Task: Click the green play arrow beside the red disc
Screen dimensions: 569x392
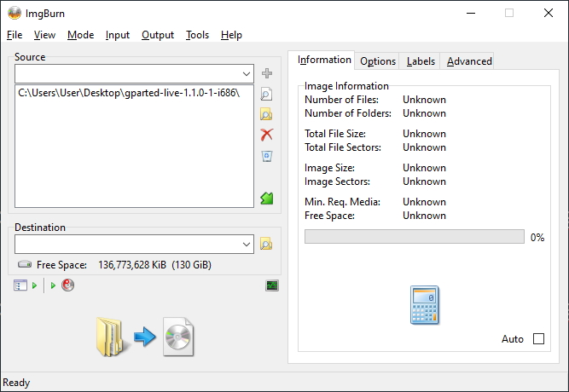Action: [53, 285]
